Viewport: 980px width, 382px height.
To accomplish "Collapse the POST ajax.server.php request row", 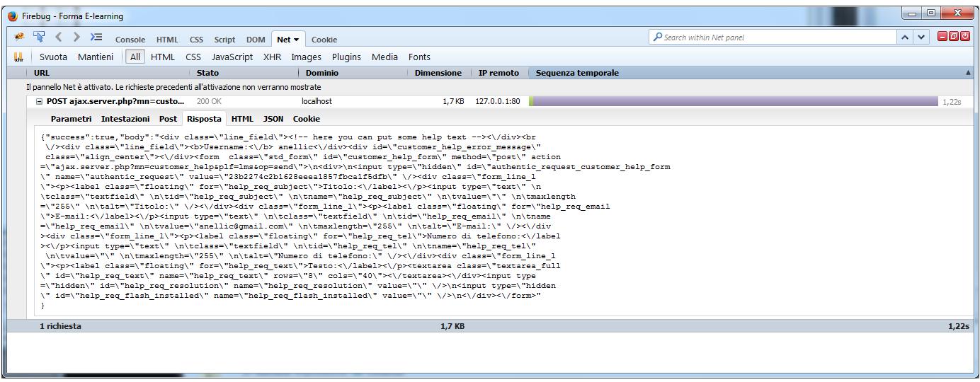I will 40,102.
